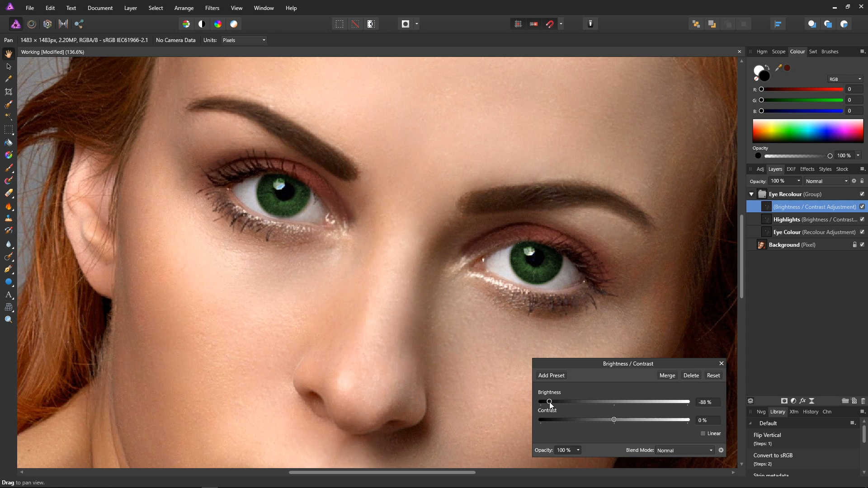This screenshot has width=868, height=488.
Task: Collapse the Eye Recolour group
Action: (751, 194)
